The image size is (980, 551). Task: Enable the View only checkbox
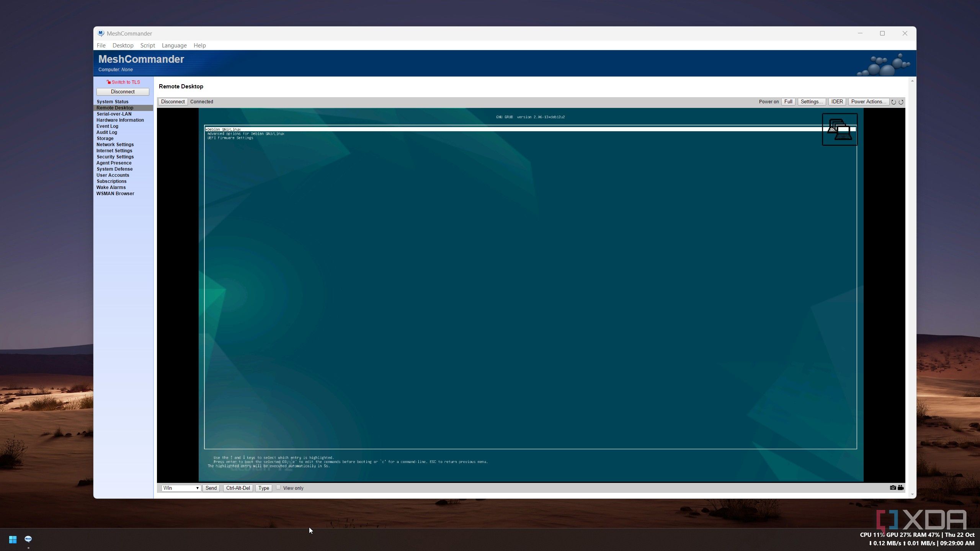(x=278, y=487)
